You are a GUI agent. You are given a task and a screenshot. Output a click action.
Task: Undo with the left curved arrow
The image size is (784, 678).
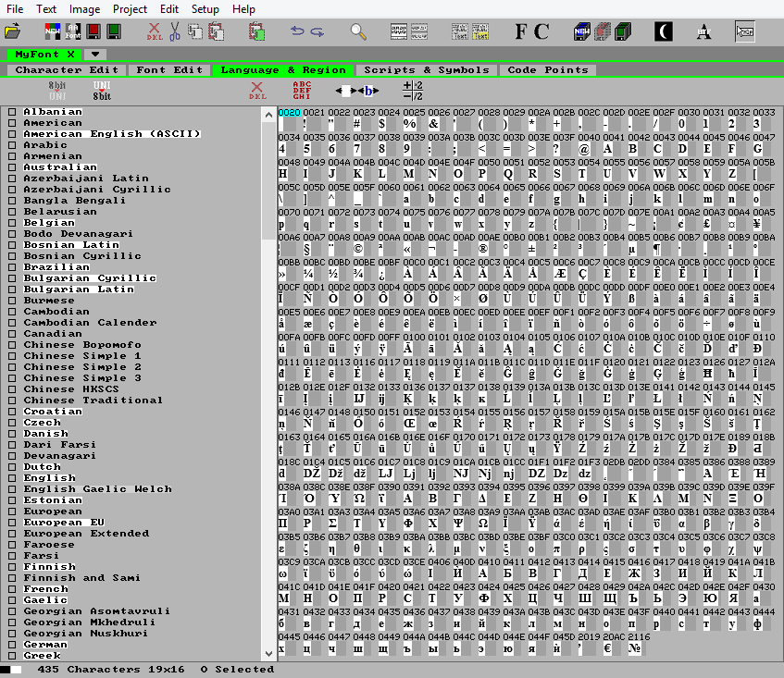297,31
